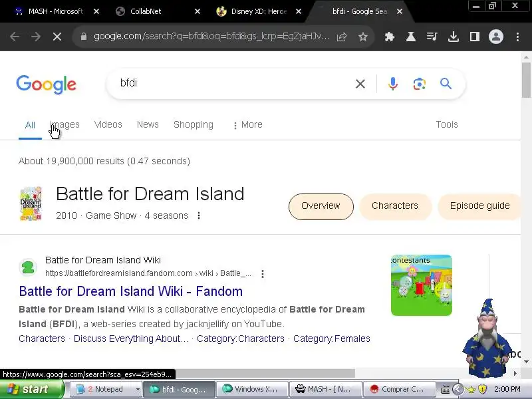Click the security shield tray icon

pos(482,389)
